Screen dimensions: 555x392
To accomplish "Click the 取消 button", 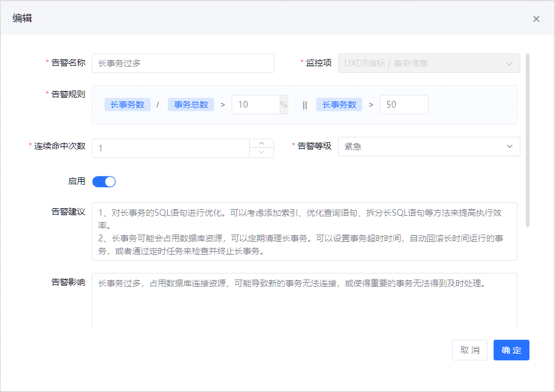I will pyautogui.click(x=469, y=350).
